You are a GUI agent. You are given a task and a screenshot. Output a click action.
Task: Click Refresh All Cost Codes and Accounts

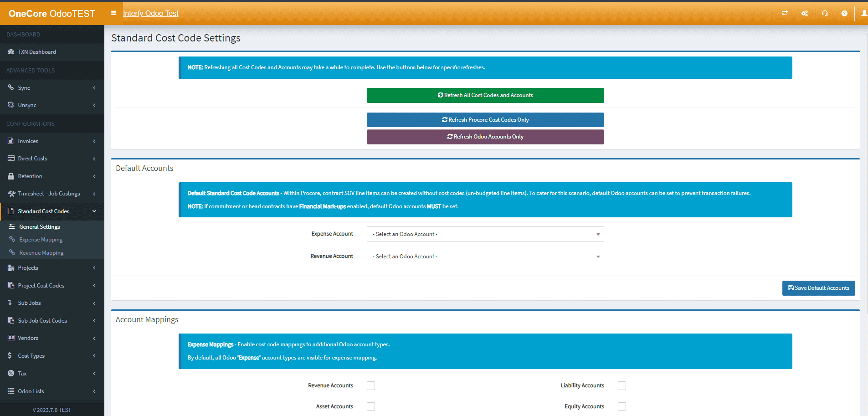tap(485, 95)
